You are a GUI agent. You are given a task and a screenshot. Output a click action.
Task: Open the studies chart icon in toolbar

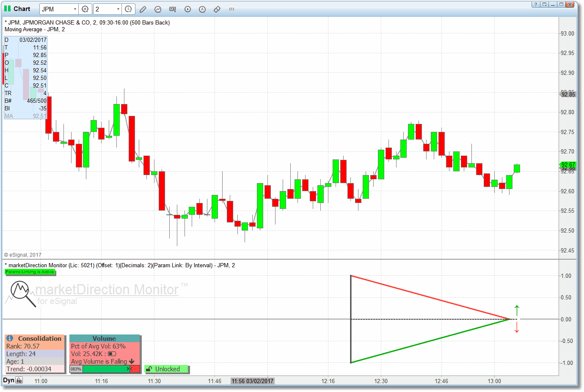pos(158,9)
